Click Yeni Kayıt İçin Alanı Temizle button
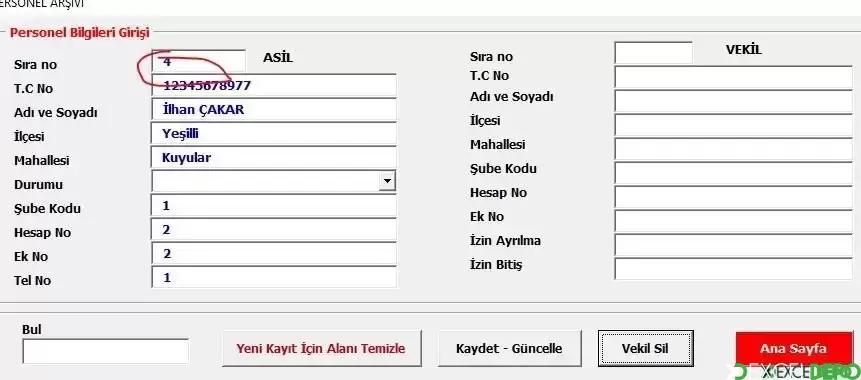 click(322, 348)
